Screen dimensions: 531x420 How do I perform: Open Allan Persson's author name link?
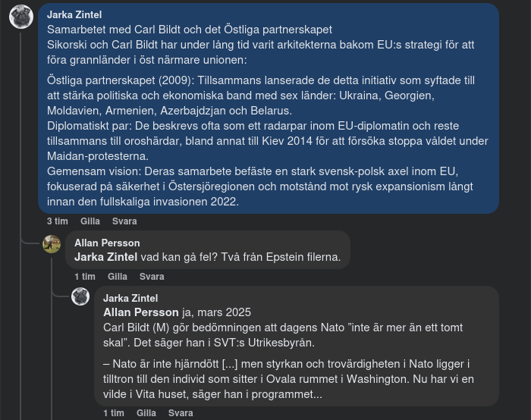click(x=107, y=243)
